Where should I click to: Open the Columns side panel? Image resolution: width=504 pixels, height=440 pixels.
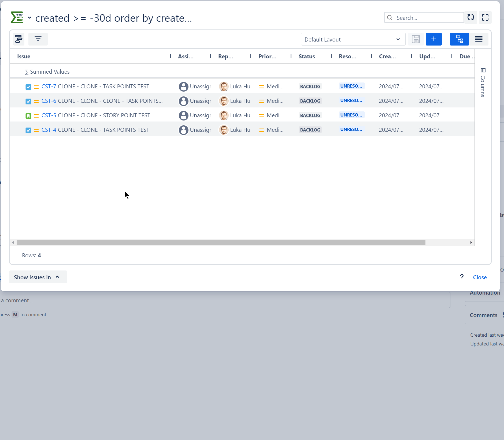(483, 82)
